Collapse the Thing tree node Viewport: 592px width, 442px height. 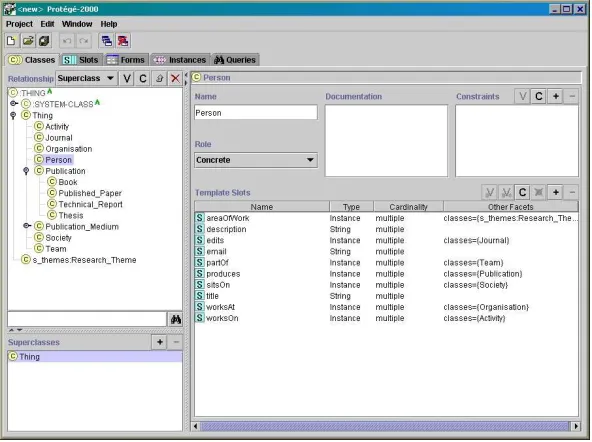13,116
